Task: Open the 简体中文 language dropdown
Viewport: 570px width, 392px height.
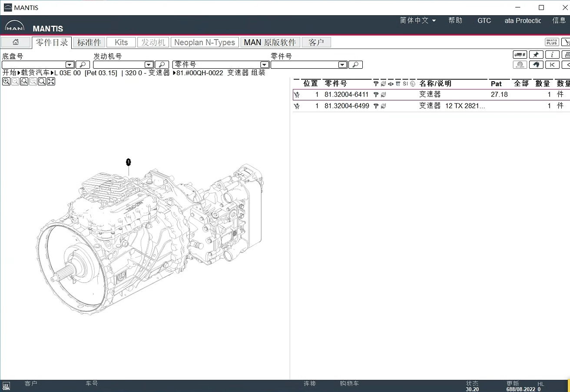Action: coord(418,20)
